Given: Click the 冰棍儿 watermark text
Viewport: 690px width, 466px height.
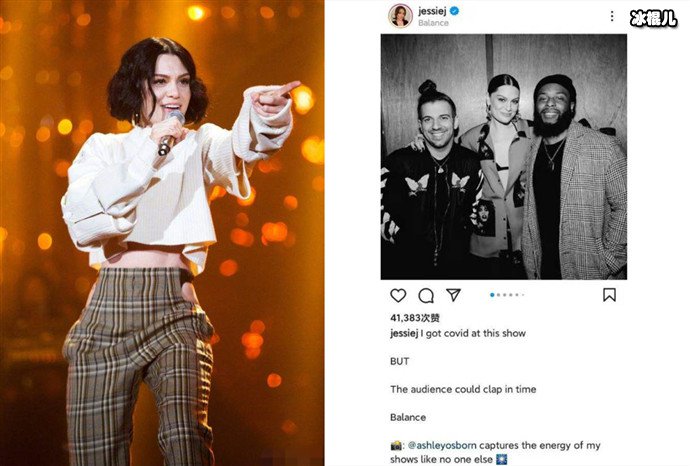Looking at the screenshot, I should pos(653,18).
